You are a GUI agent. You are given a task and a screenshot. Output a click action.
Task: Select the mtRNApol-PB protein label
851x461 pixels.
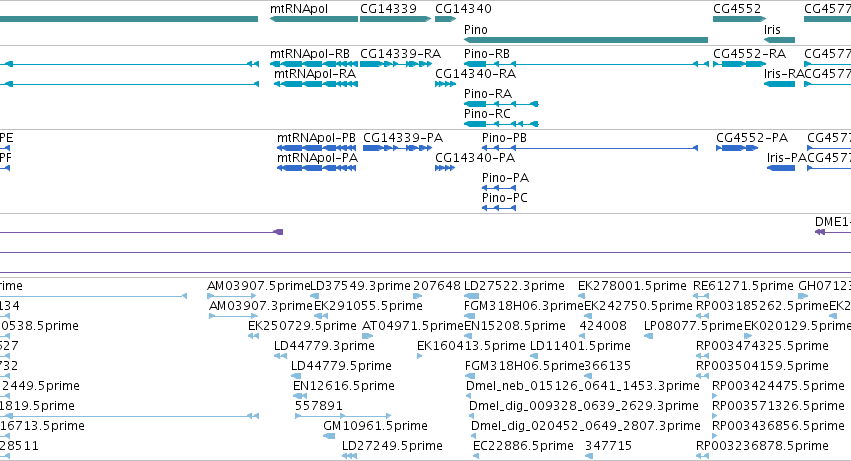coord(316,138)
